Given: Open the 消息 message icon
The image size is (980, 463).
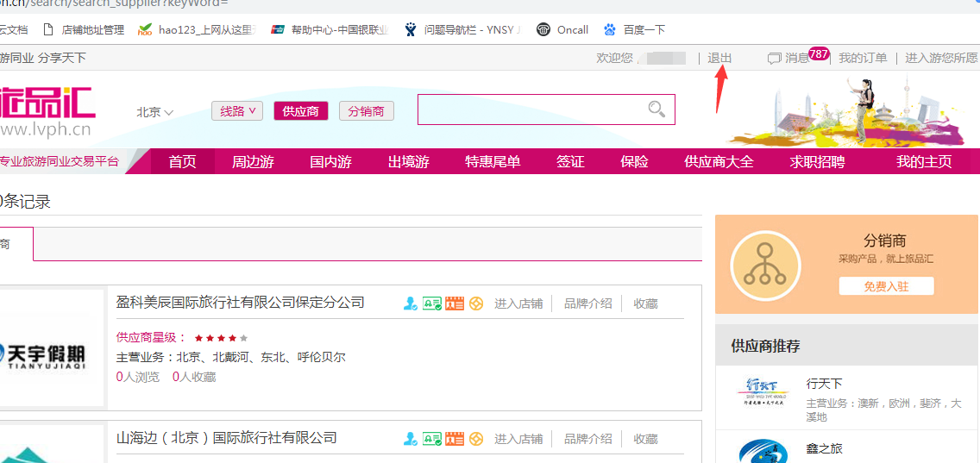Looking at the screenshot, I should tap(775, 59).
